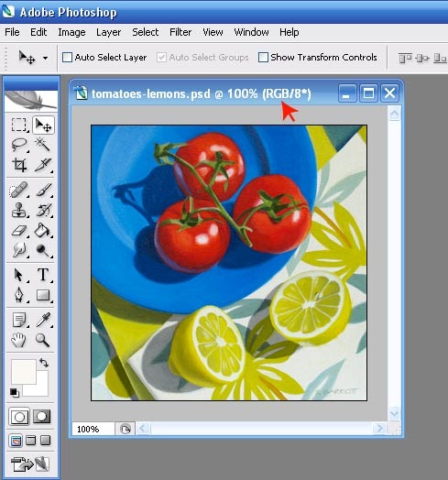The width and height of the screenshot is (448, 480).
Task: Click the tomatoes-lemons.psd title bar icon
Action: pos(82,93)
